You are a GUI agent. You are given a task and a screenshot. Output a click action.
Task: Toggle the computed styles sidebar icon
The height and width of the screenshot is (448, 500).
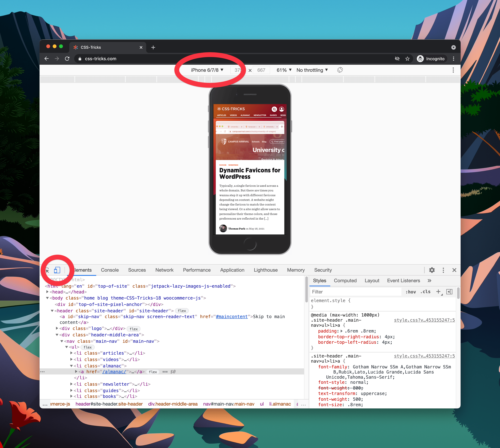[x=449, y=292]
